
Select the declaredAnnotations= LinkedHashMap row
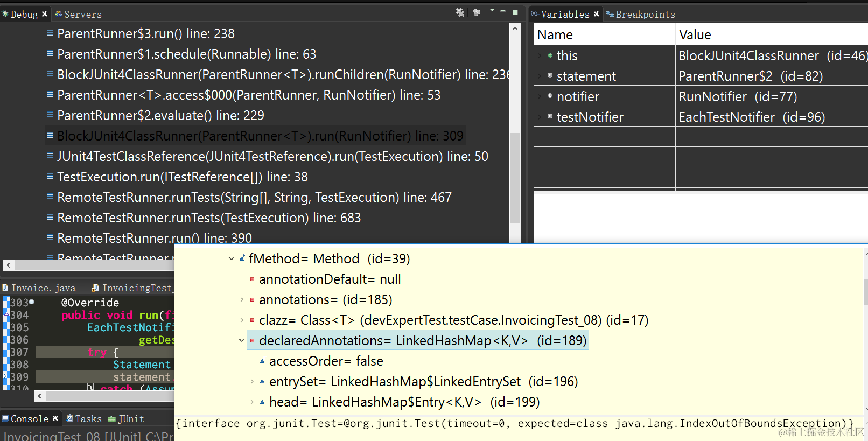(418, 341)
